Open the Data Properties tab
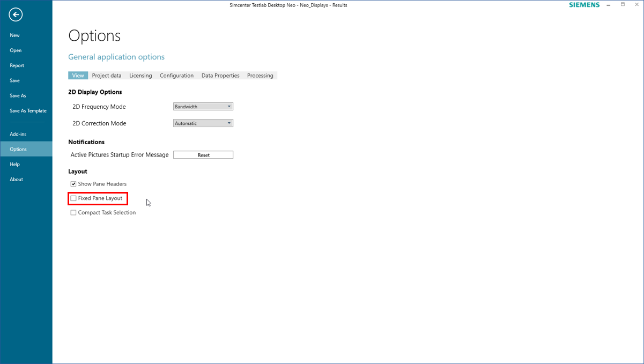This screenshot has width=644, height=364. click(220, 75)
